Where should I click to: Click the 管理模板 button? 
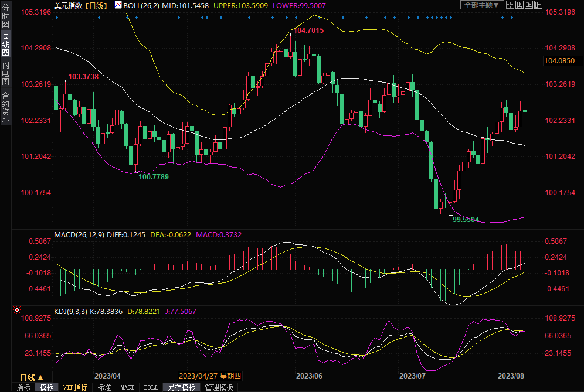point(219,387)
